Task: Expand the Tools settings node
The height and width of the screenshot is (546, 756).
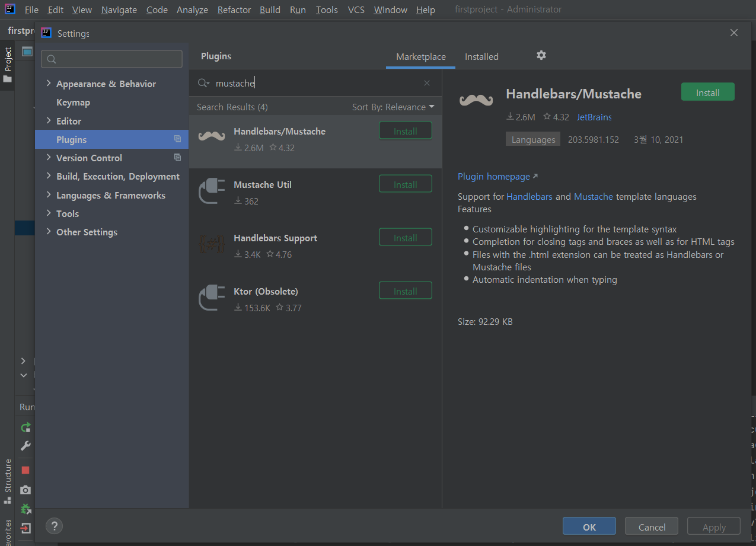Action: click(49, 213)
